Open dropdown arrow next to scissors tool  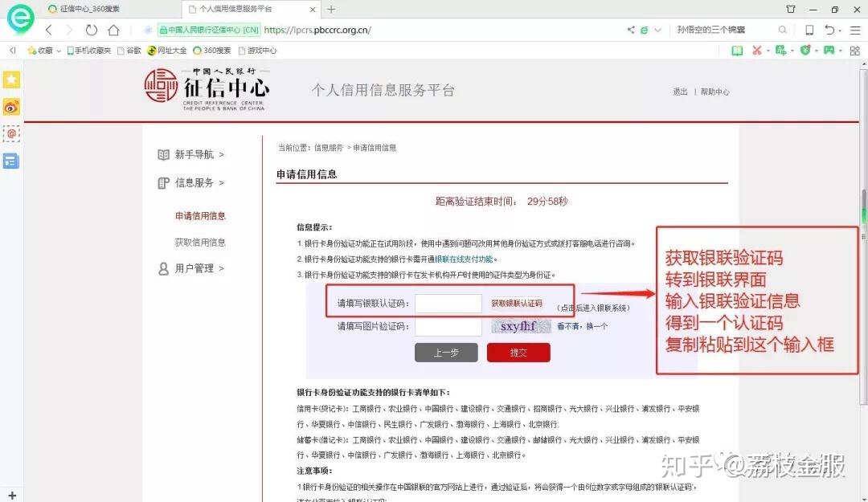coord(768,51)
